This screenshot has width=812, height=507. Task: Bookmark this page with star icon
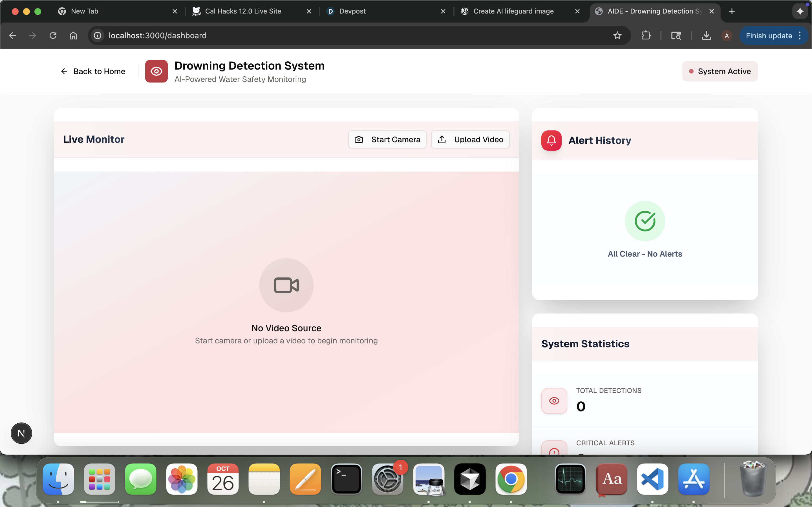coord(617,35)
